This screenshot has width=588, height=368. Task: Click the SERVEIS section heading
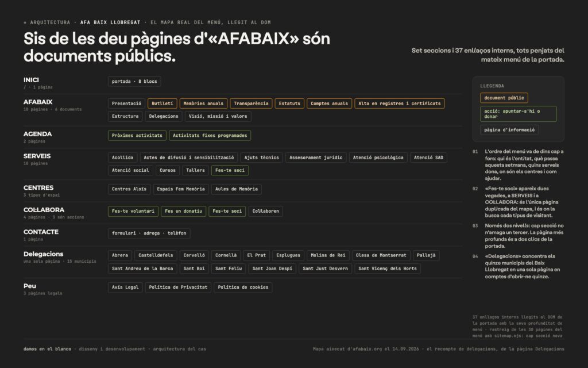37,156
